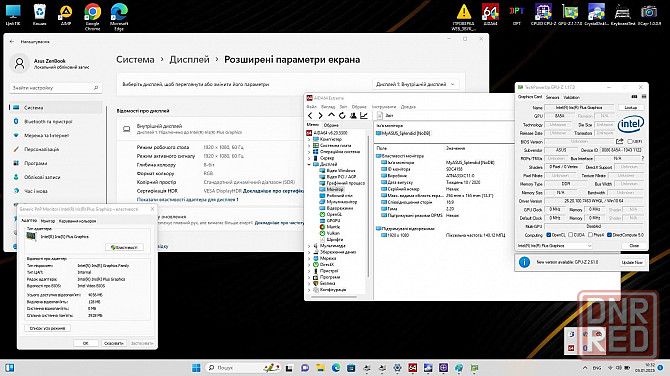Open the AIDA64 graph chart icon
Screen dimensions: 670x376
(x=364, y=116)
